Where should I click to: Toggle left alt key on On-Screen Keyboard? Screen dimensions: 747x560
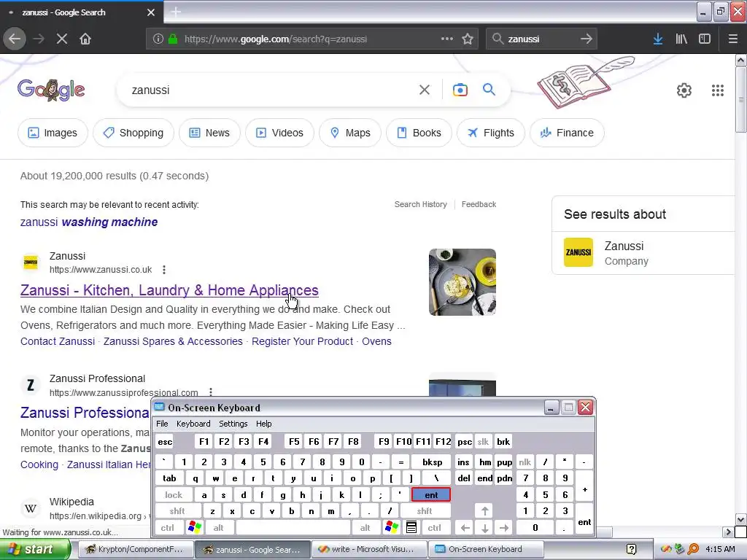point(219,528)
